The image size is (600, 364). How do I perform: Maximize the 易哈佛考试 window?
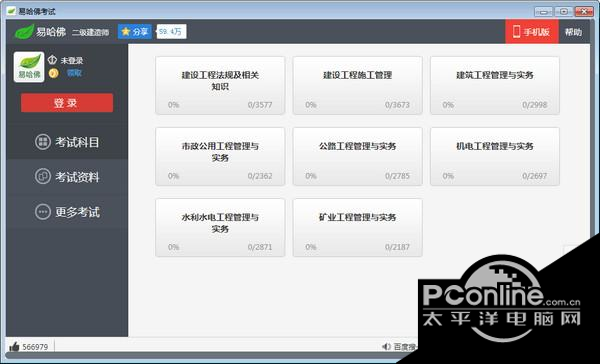(564, 11)
